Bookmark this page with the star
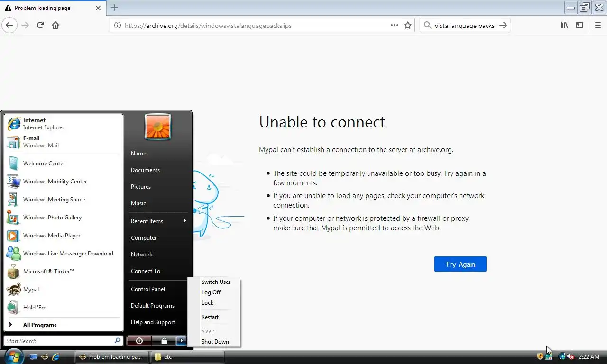Screen dimensions: 607x364 click(x=408, y=26)
